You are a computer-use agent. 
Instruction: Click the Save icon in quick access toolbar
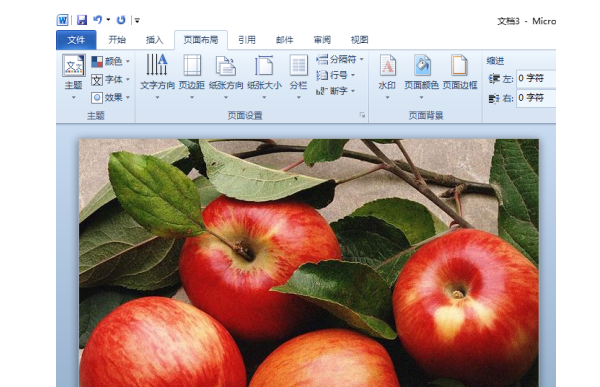[x=82, y=20]
